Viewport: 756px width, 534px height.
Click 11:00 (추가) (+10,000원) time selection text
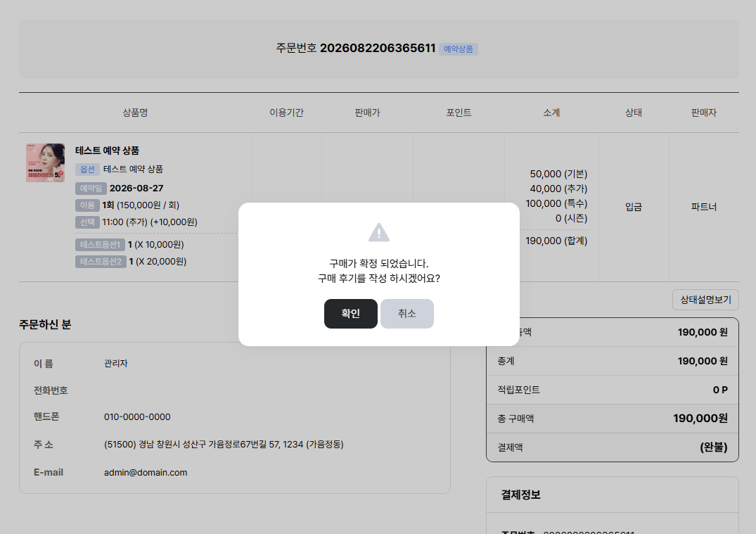[x=150, y=222]
